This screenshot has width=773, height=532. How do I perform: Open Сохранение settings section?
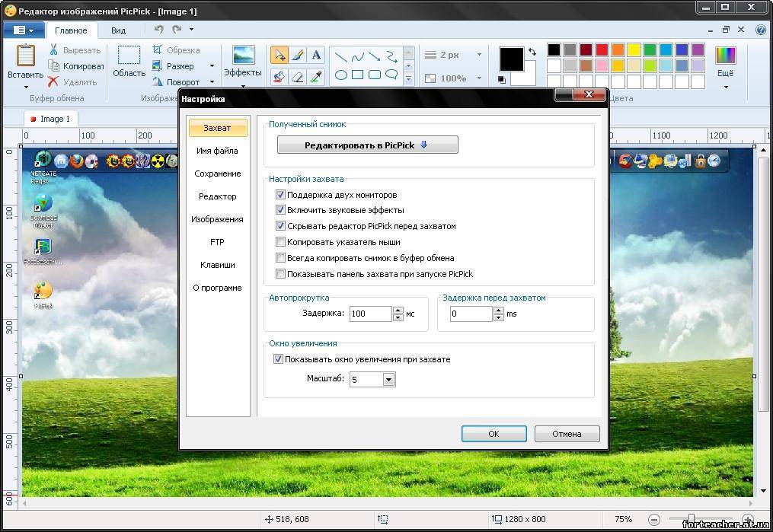[217, 174]
